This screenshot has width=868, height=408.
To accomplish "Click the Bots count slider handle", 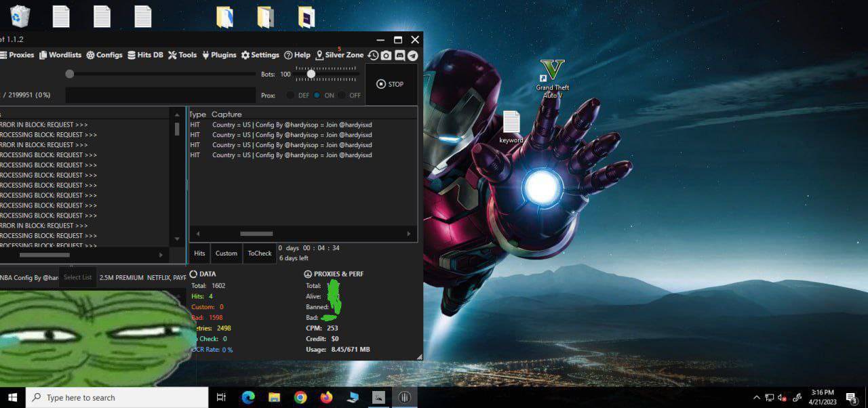I will [x=311, y=74].
